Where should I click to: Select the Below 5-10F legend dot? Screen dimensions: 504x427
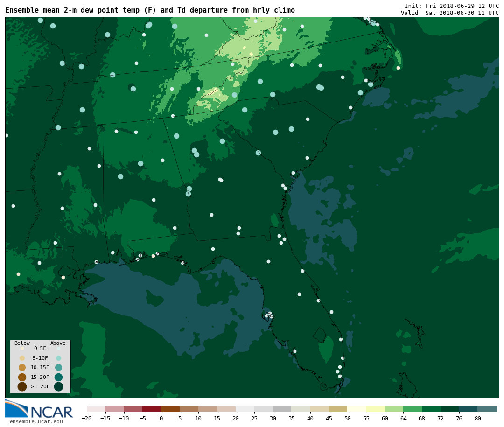[22, 358]
